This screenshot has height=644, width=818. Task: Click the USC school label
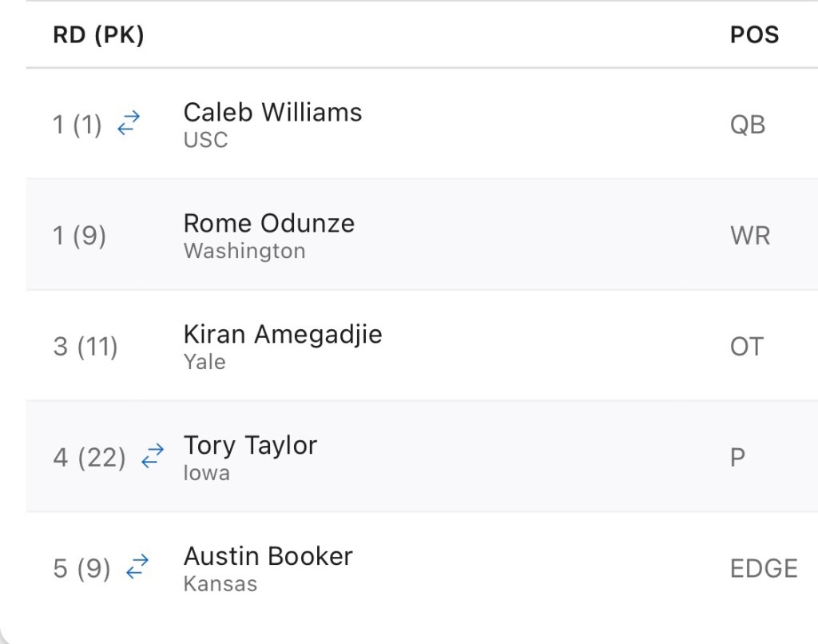pos(205,140)
